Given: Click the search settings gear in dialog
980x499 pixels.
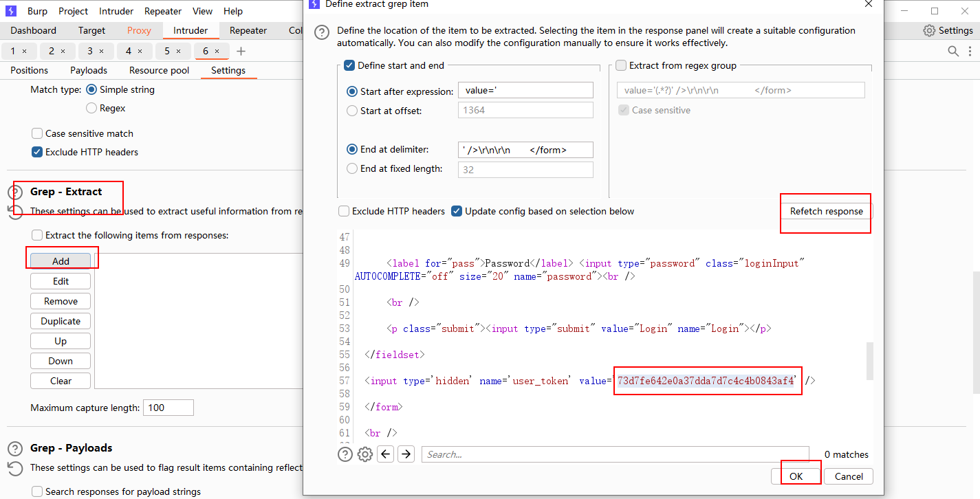Looking at the screenshot, I should coord(365,454).
